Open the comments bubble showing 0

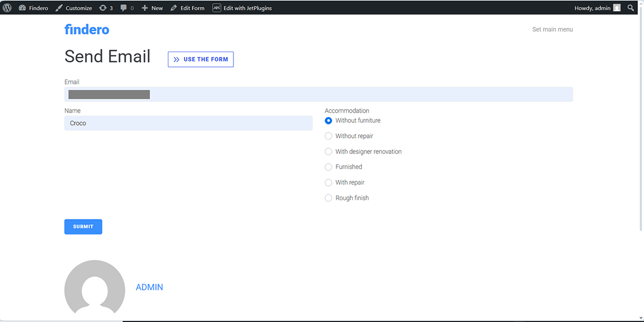tap(127, 8)
